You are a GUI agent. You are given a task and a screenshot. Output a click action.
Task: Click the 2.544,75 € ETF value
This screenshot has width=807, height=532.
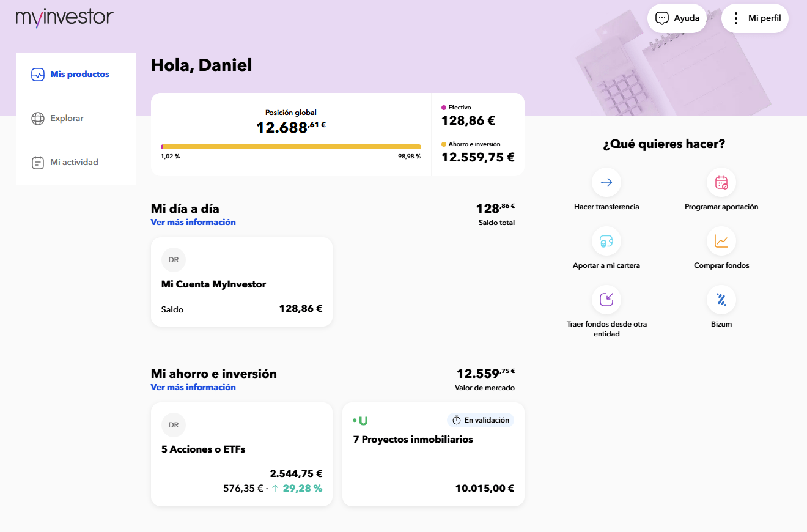296,474
